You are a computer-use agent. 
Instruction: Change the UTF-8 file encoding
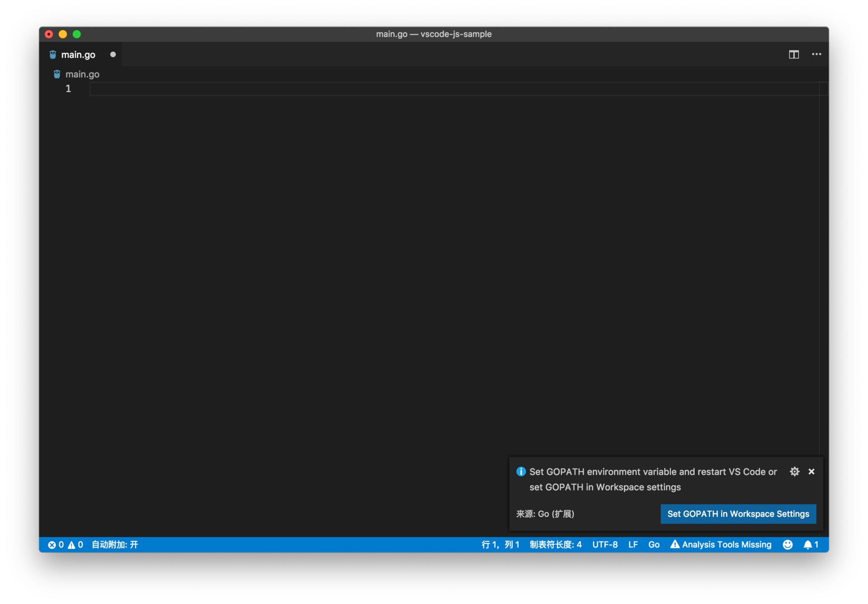pos(605,545)
